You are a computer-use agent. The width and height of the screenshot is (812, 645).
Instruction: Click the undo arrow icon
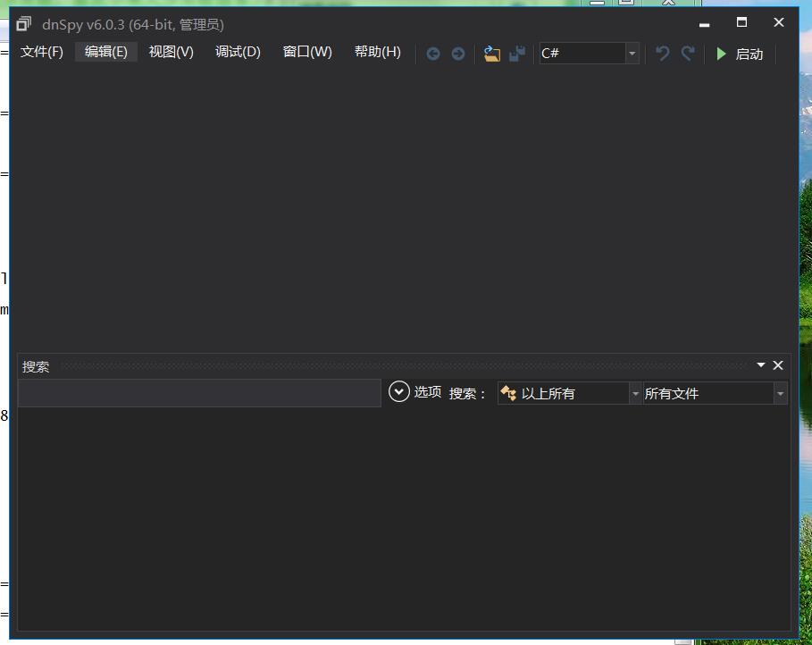point(662,54)
